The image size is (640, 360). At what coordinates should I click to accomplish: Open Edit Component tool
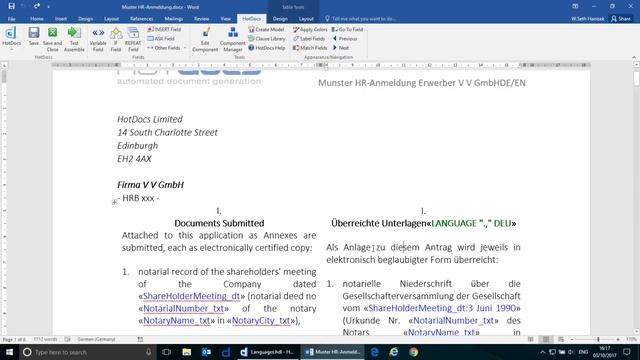pos(205,39)
